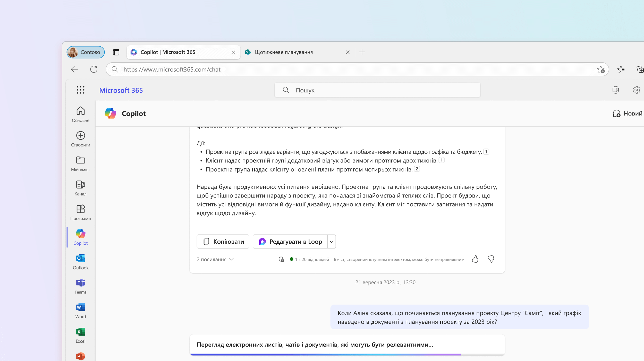Click the user message about Центру “Саміт”
The image size is (644, 361).
pyautogui.click(x=460, y=317)
